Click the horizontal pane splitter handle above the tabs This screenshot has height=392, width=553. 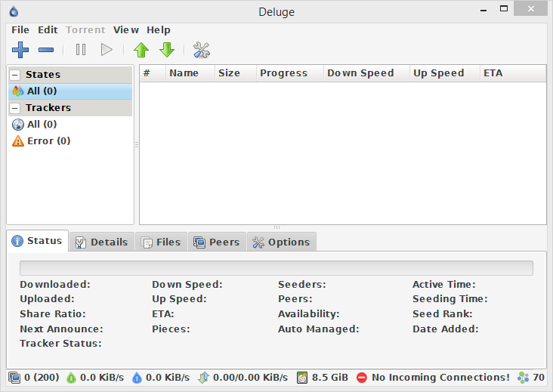(x=276, y=227)
